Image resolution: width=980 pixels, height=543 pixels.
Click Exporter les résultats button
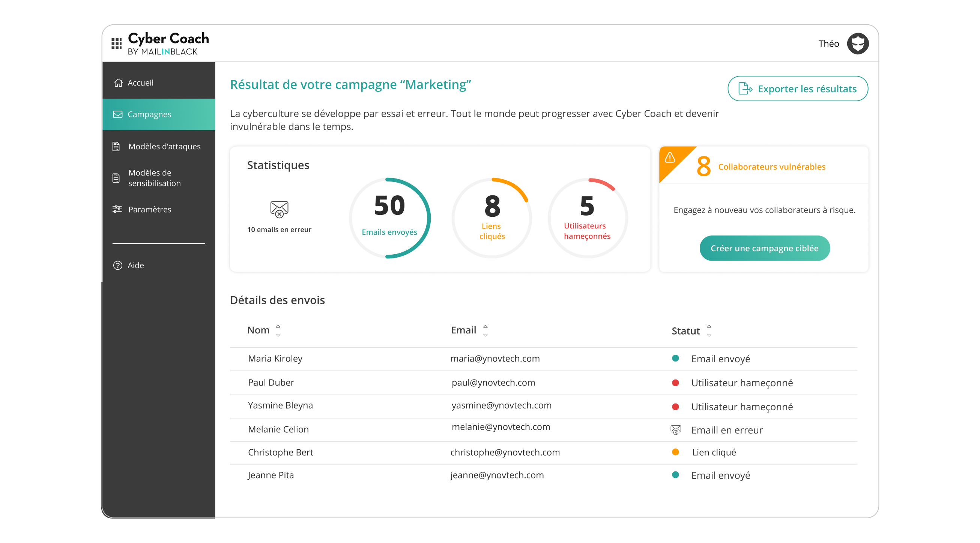(798, 88)
